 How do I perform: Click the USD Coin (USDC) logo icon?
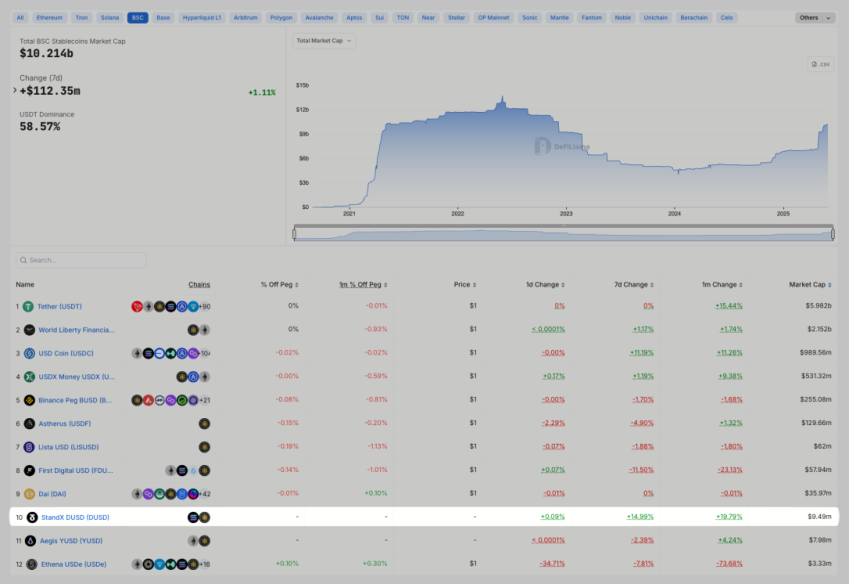pos(29,353)
